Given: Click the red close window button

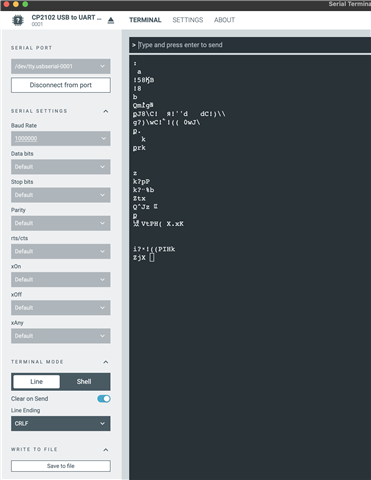Looking at the screenshot, I should (x=6, y=4).
